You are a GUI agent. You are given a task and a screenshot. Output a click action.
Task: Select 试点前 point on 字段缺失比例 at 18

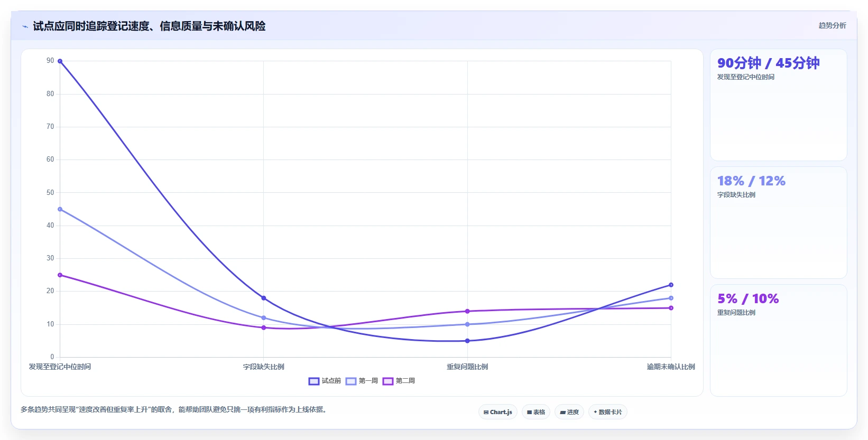[x=264, y=298]
